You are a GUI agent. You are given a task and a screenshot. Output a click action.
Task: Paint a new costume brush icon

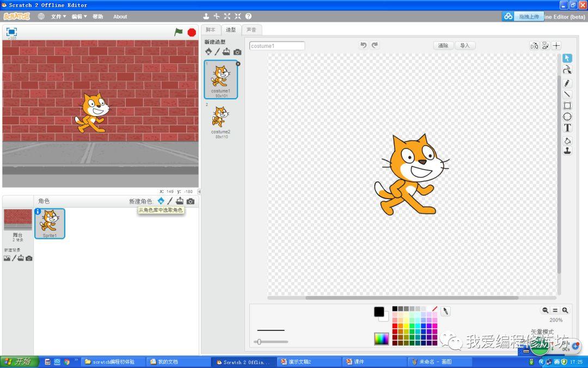click(x=217, y=52)
